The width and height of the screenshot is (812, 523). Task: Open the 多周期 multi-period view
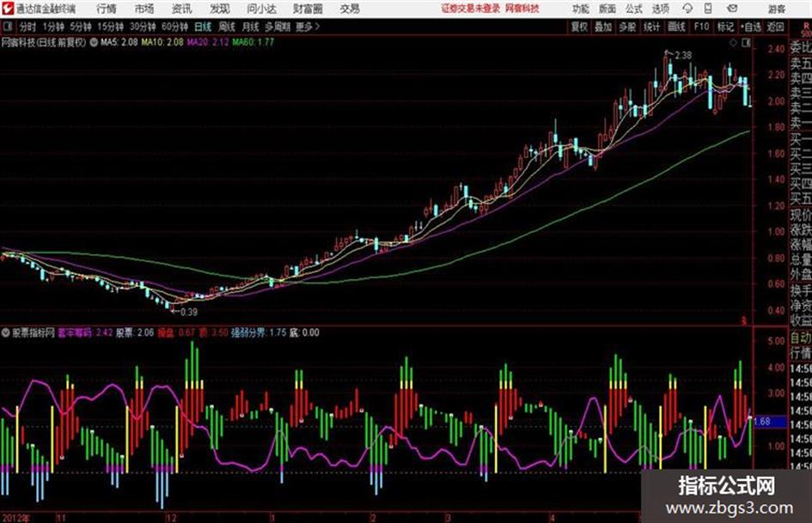click(x=278, y=27)
